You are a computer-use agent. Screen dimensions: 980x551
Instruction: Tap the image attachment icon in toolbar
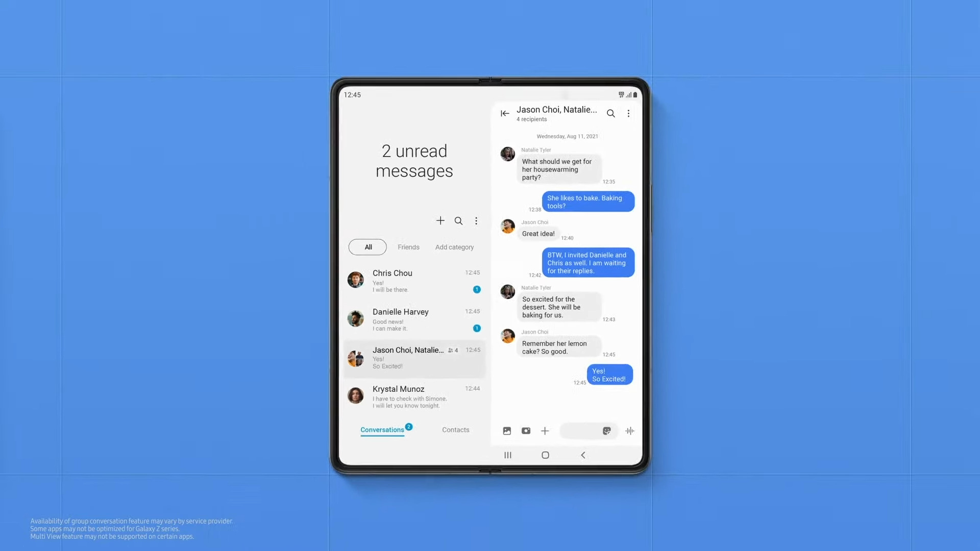(x=507, y=431)
